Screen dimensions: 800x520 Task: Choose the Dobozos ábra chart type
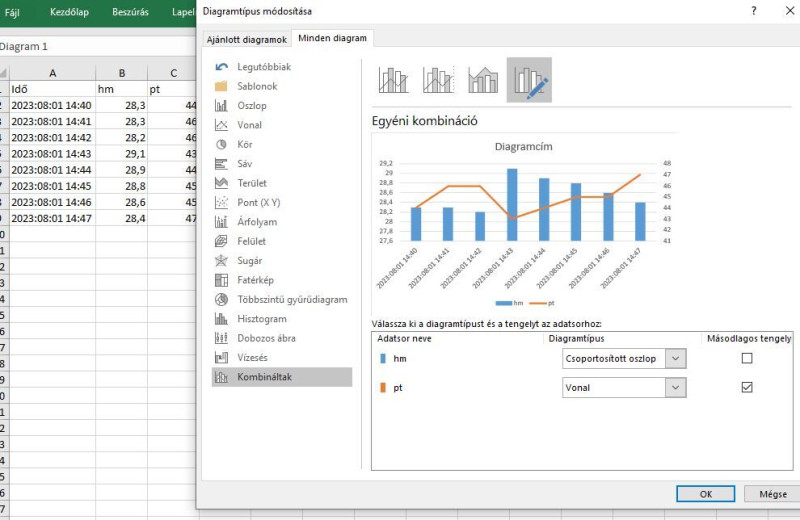(282, 338)
